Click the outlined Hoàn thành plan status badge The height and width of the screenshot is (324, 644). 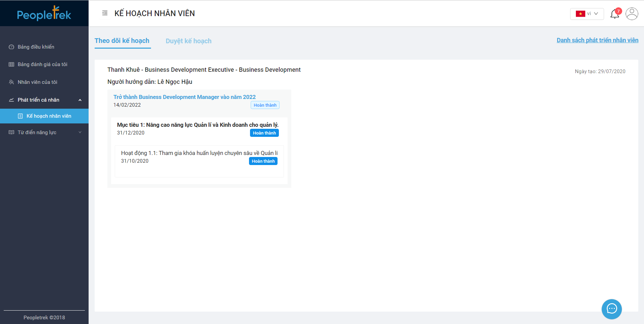pyautogui.click(x=265, y=105)
